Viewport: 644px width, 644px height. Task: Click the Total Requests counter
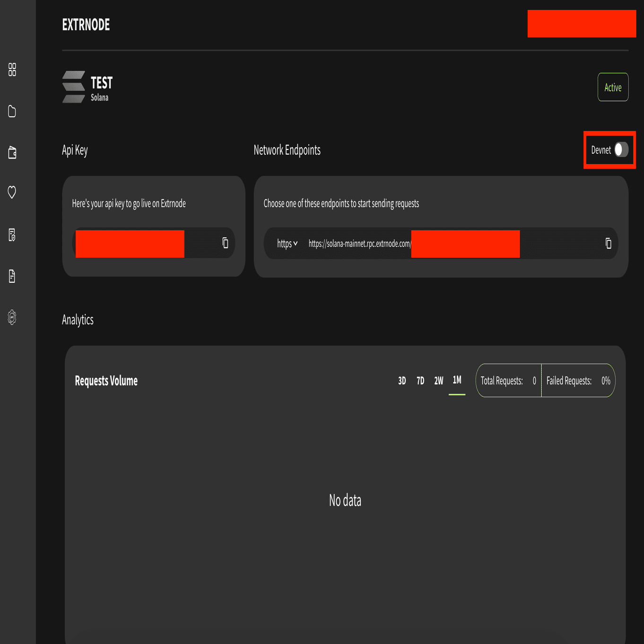pos(508,381)
